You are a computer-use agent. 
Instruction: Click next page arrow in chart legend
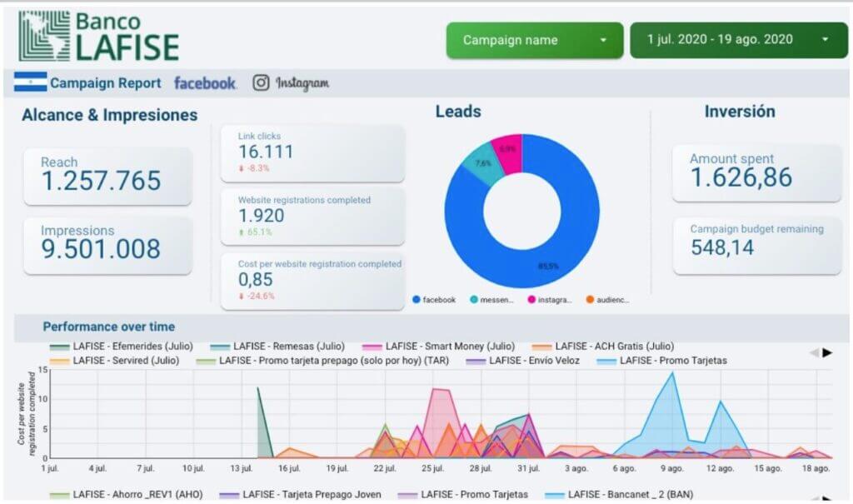click(827, 352)
